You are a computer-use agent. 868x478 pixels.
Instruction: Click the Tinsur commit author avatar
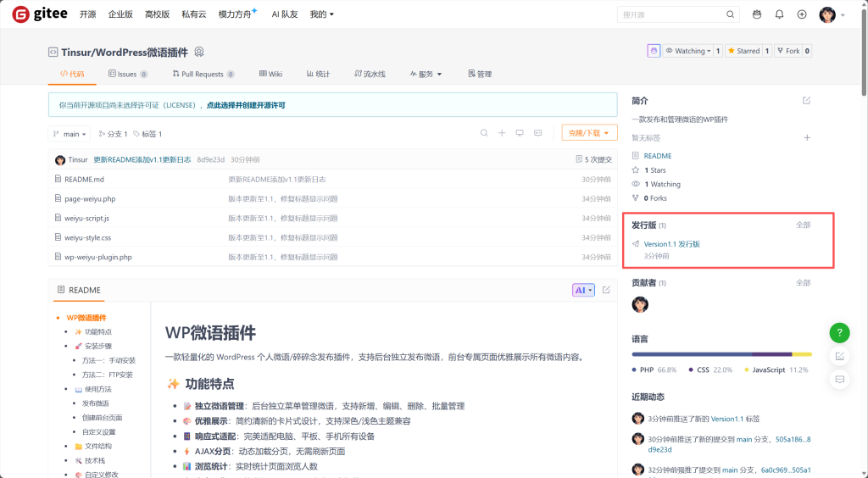[60, 160]
